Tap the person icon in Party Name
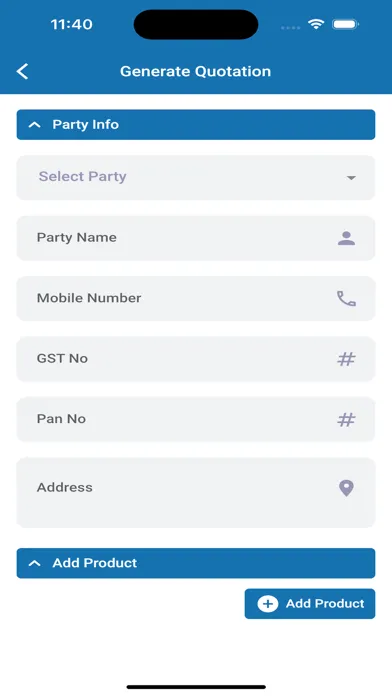This screenshot has width=392, height=696. pos(346,238)
